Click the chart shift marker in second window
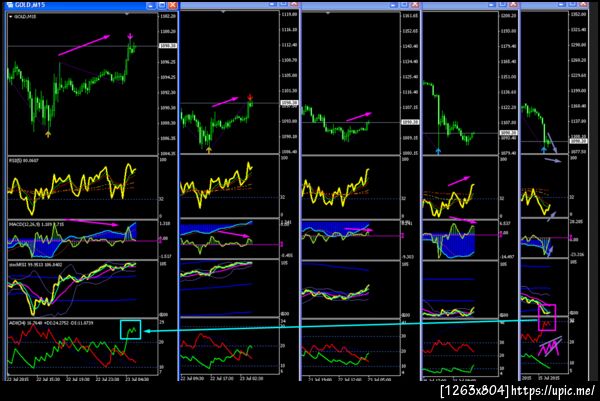 coord(223,12)
